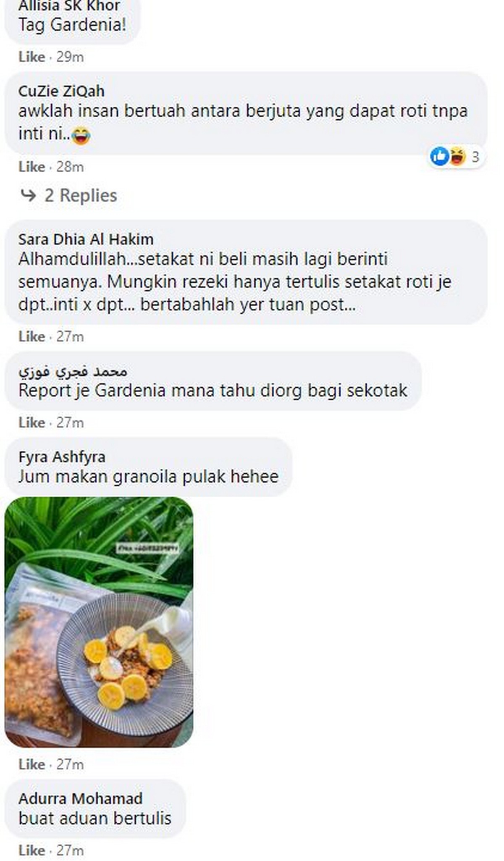Viewport: 504px width, 861px height.
Task: Like Adurra Mohamad's comment
Action: coord(31,850)
